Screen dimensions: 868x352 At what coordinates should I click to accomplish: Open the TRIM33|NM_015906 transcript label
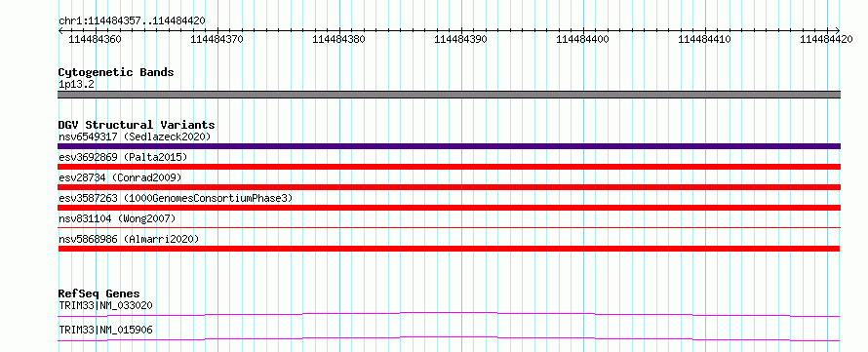tap(105, 331)
